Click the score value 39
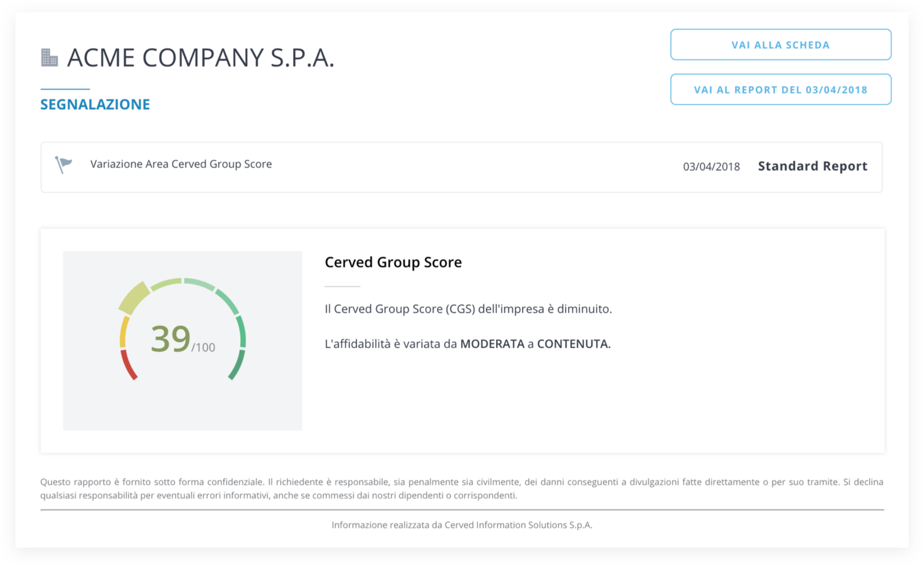924x568 pixels. [x=170, y=339]
